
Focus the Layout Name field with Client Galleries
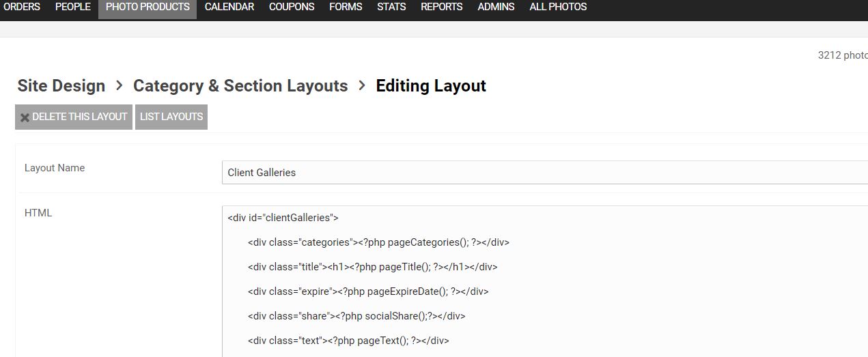click(x=545, y=173)
